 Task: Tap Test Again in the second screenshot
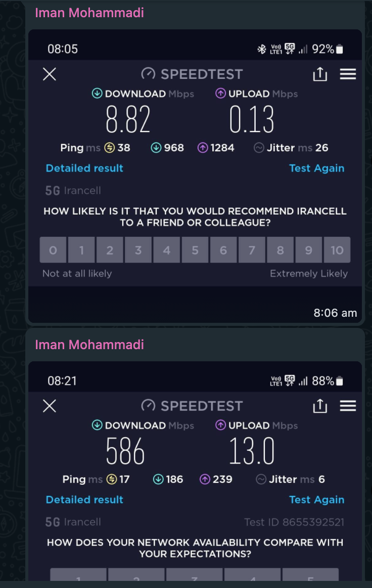tap(316, 500)
